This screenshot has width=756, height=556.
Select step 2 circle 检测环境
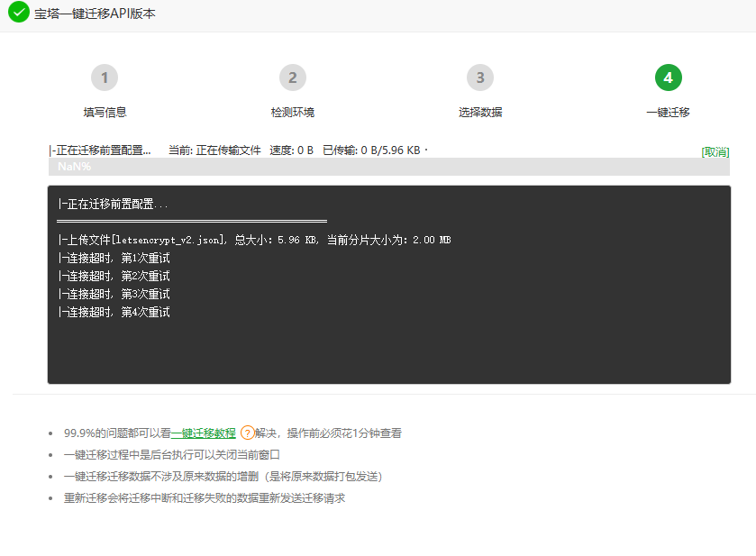pyautogui.click(x=292, y=77)
